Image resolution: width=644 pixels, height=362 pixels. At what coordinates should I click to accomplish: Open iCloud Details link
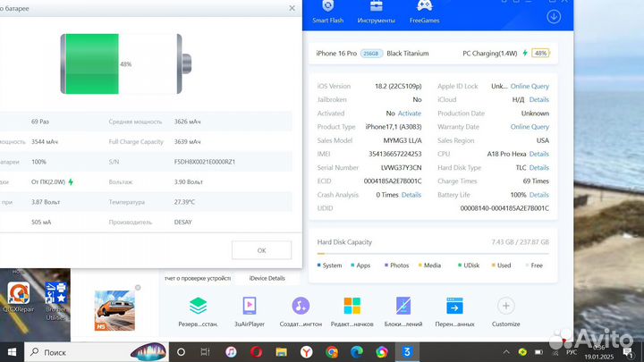point(538,99)
